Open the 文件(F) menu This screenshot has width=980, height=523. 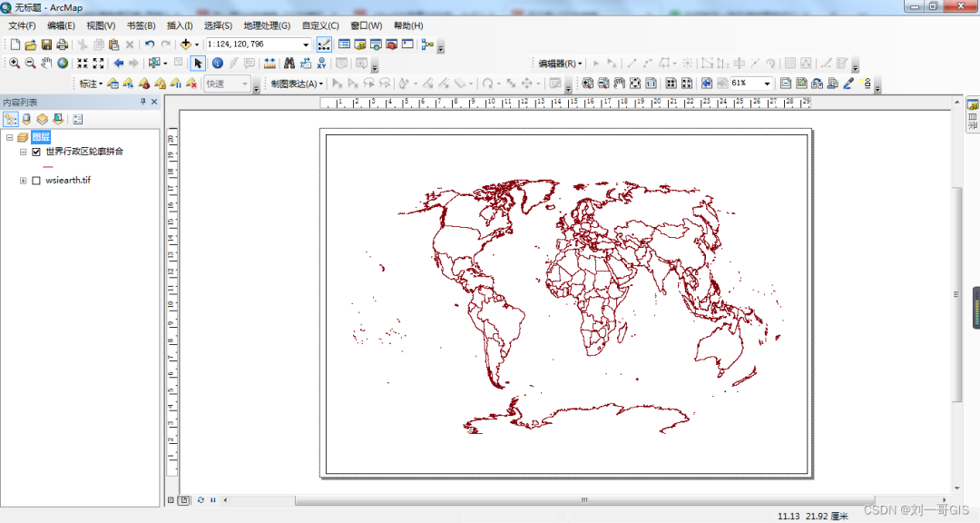(x=22, y=25)
